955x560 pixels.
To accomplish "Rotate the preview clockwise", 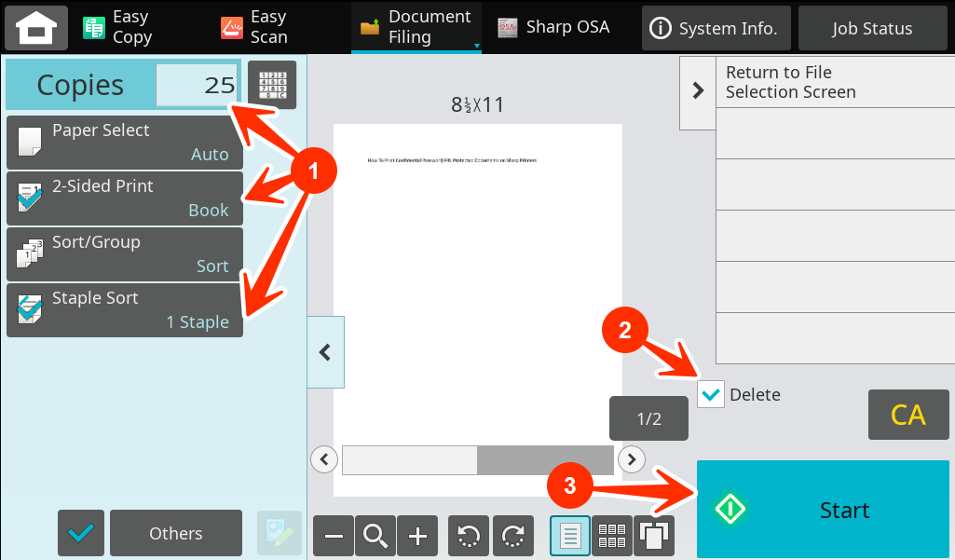I will point(513,536).
